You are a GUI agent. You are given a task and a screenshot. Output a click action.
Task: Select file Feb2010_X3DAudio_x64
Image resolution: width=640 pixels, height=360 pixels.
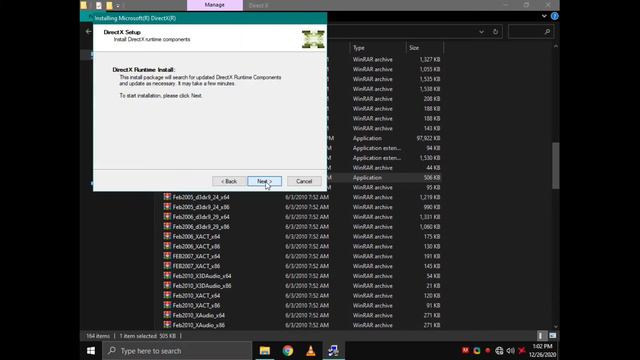click(x=202, y=276)
